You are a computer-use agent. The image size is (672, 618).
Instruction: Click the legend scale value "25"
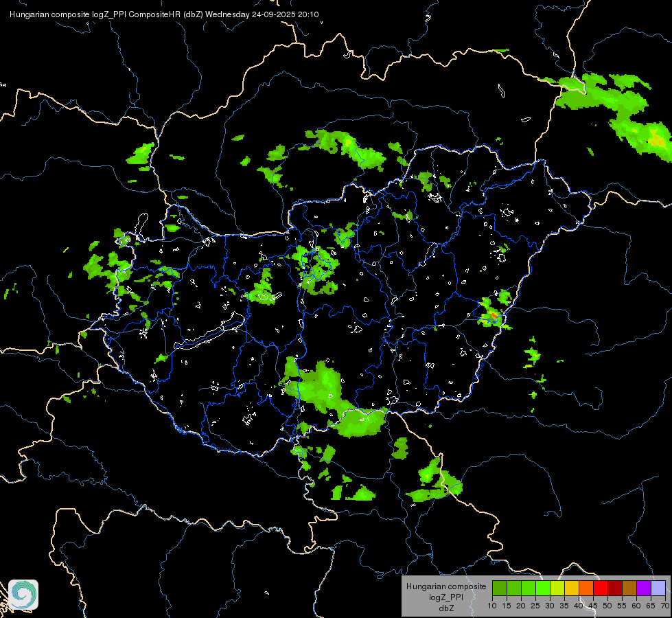pyautogui.click(x=535, y=606)
